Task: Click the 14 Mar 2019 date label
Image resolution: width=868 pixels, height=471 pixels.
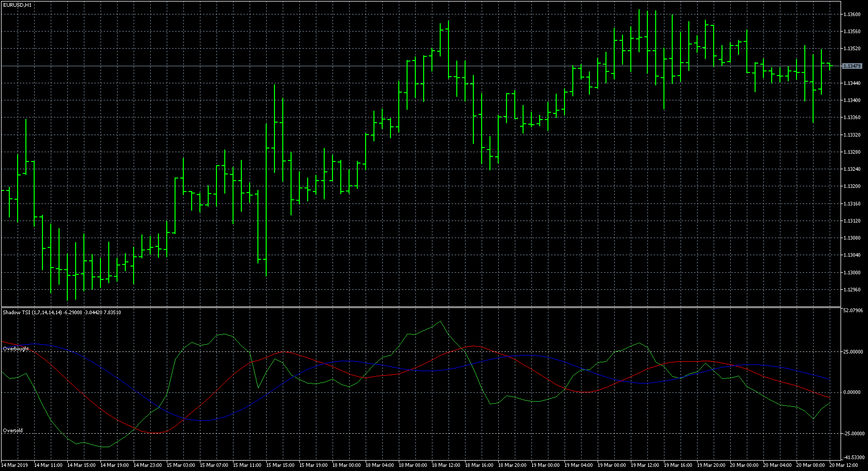Action: (15, 465)
